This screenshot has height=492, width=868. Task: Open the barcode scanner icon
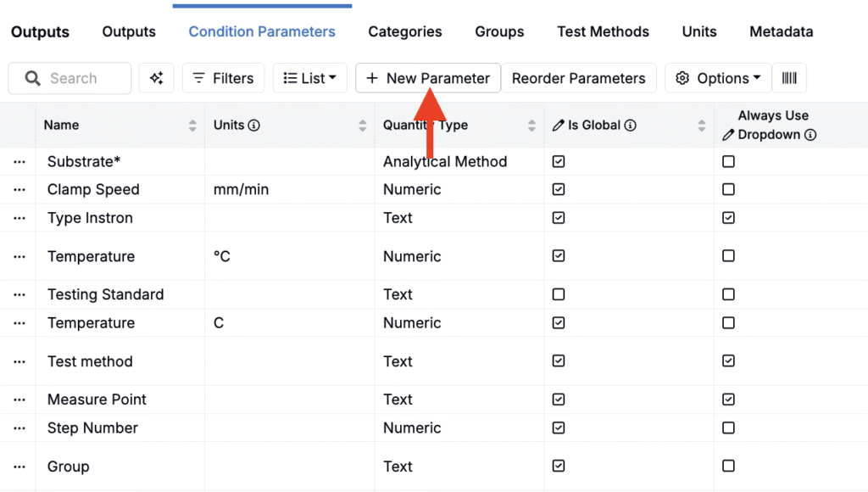789,78
